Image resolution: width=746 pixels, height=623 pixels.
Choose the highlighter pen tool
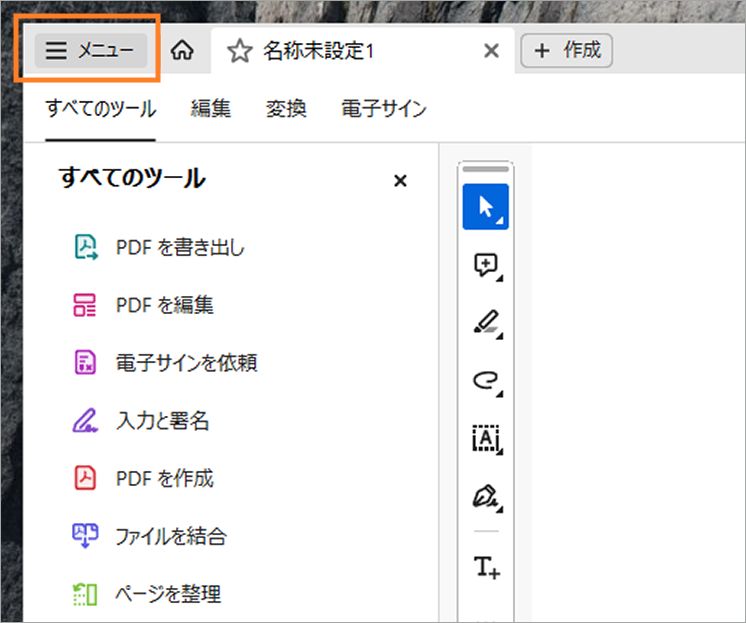coord(487,323)
